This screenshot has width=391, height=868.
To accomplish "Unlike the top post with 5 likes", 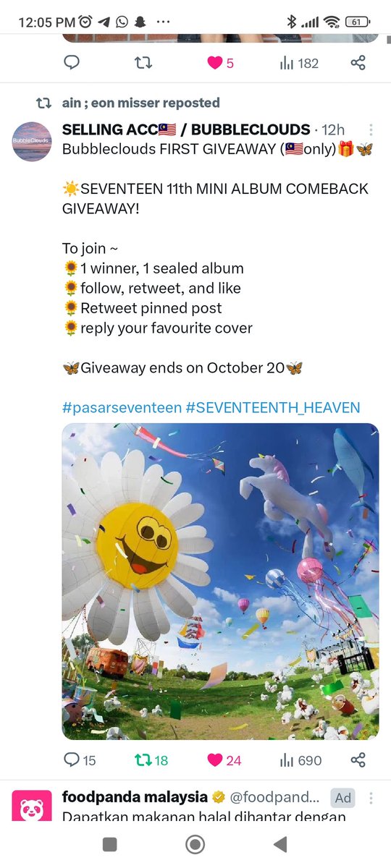I will click(x=220, y=63).
